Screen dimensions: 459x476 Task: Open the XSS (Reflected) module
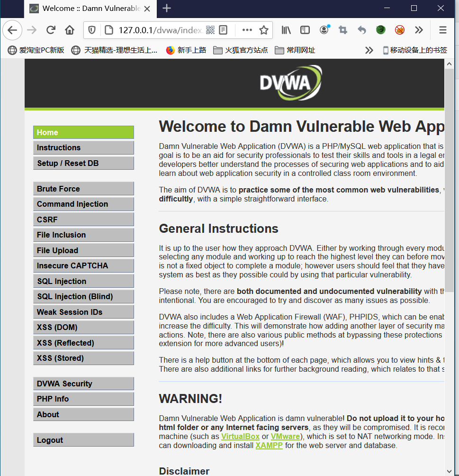tap(83, 343)
